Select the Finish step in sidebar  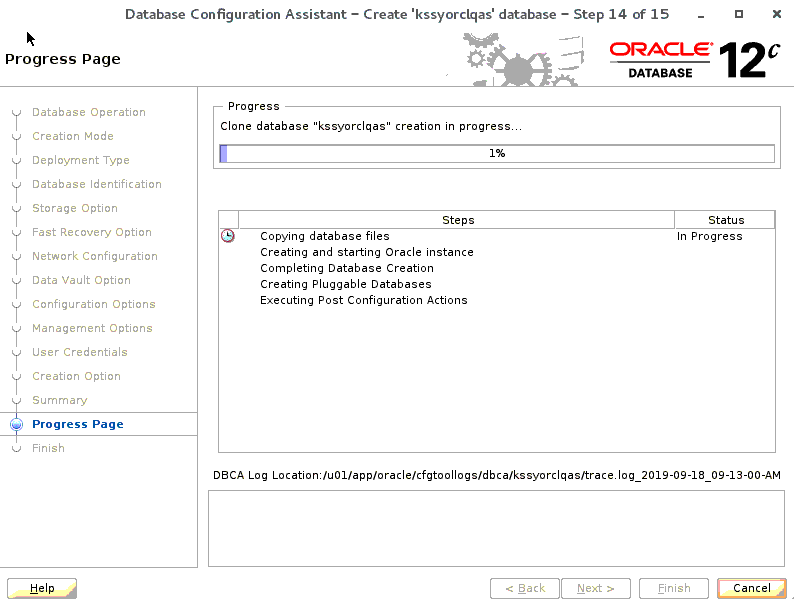[48, 448]
